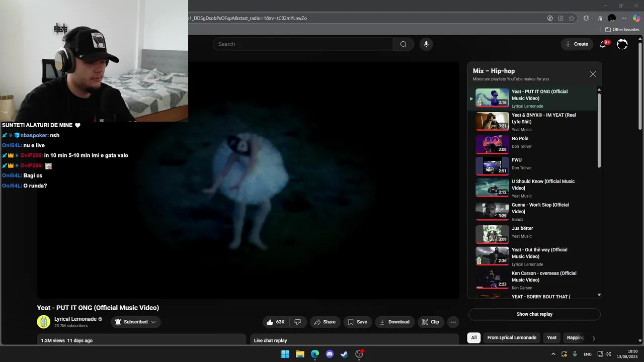Expand the Subscribed notification dropdown

[153, 322]
